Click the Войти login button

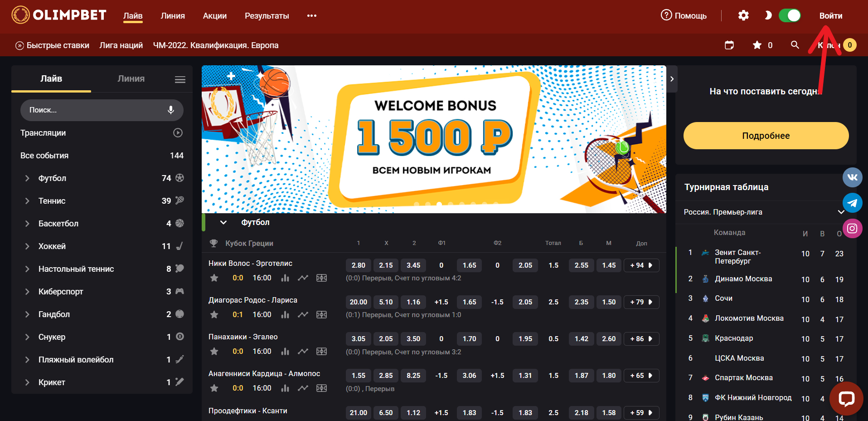click(x=830, y=16)
